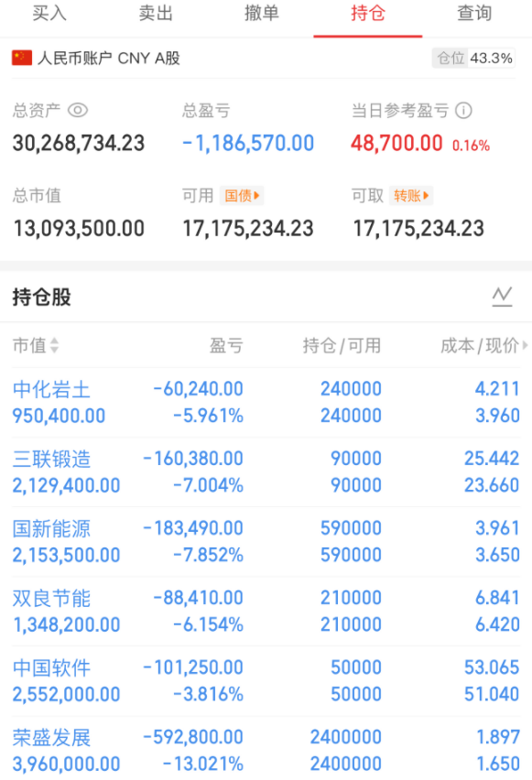
Task: Open 国新能源 holding row
Action: (266, 542)
